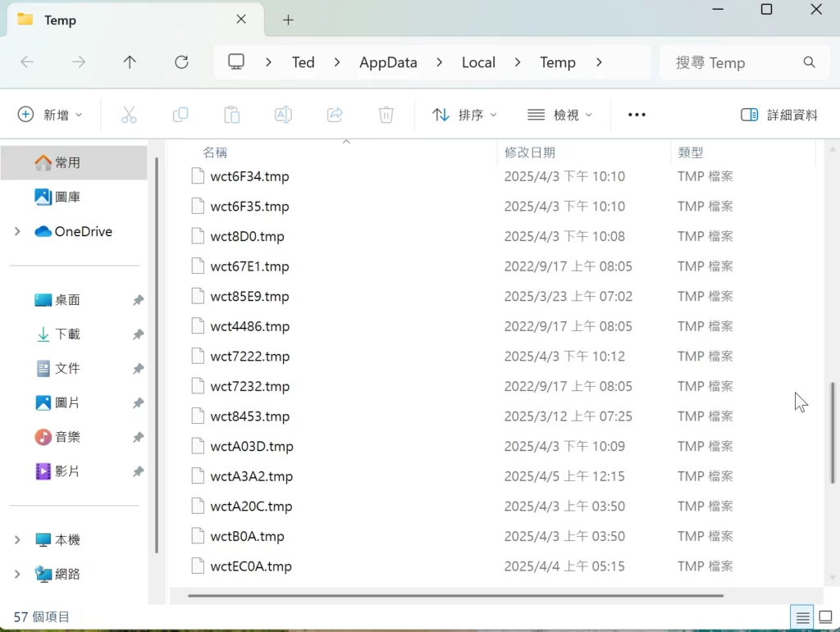Click the Paste icon in the toolbar
The width and height of the screenshot is (840, 632).
(231, 114)
